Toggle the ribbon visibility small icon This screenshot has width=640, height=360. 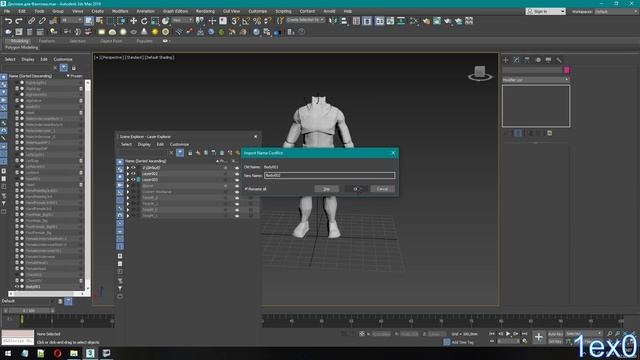[165, 41]
